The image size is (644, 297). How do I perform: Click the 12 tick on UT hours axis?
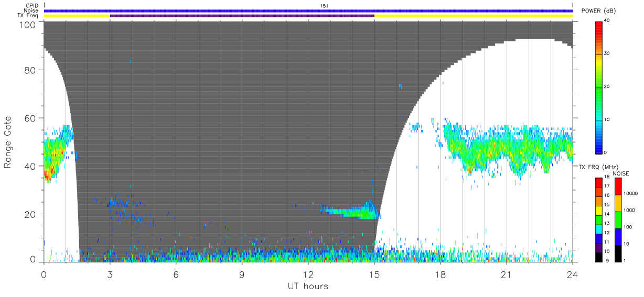[308, 274]
